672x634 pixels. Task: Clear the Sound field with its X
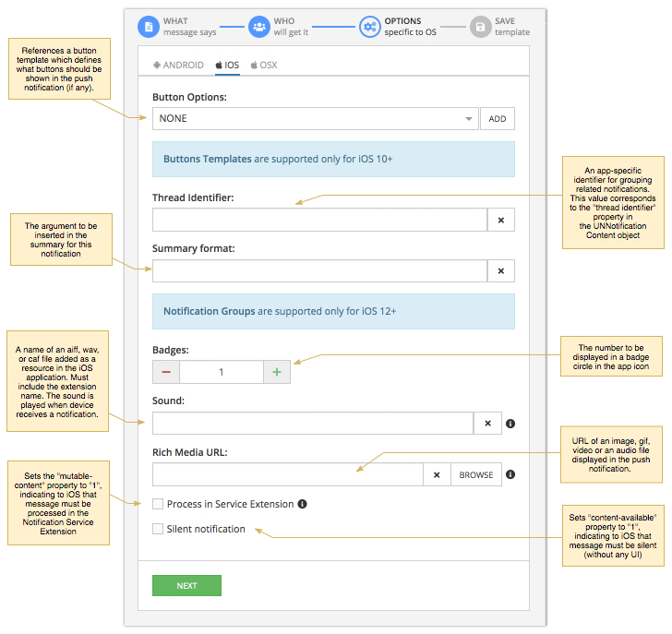[487, 424]
